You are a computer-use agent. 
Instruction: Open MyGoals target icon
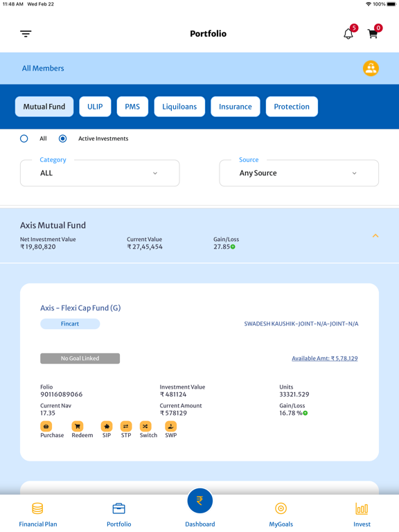281,508
